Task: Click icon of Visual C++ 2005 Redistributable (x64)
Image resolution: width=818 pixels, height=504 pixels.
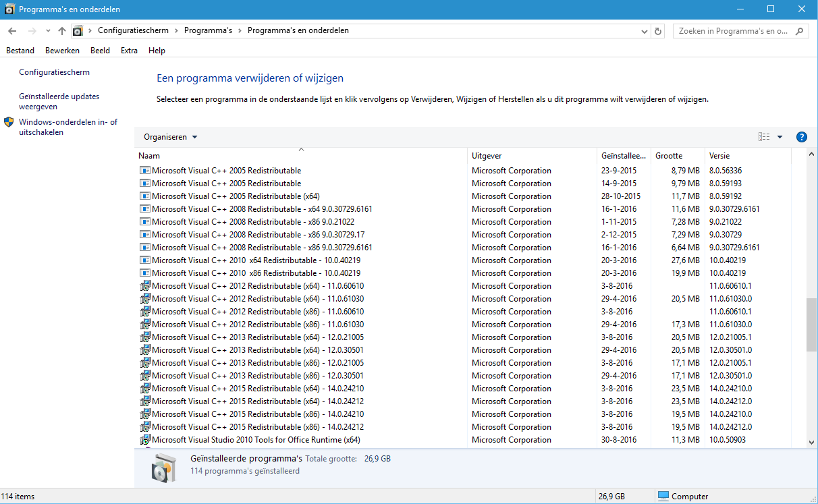Action: pyautogui.click(x=145, y=196)
